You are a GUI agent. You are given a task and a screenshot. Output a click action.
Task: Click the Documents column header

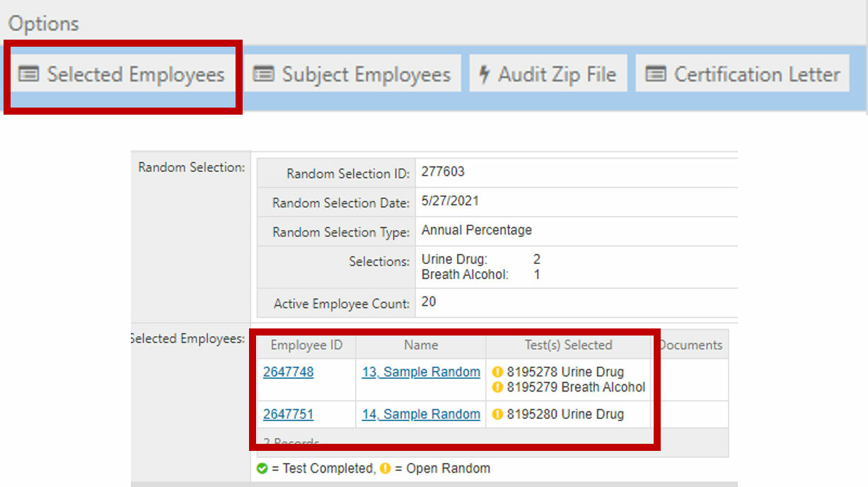pyautogui.click(x=690, y=345)
